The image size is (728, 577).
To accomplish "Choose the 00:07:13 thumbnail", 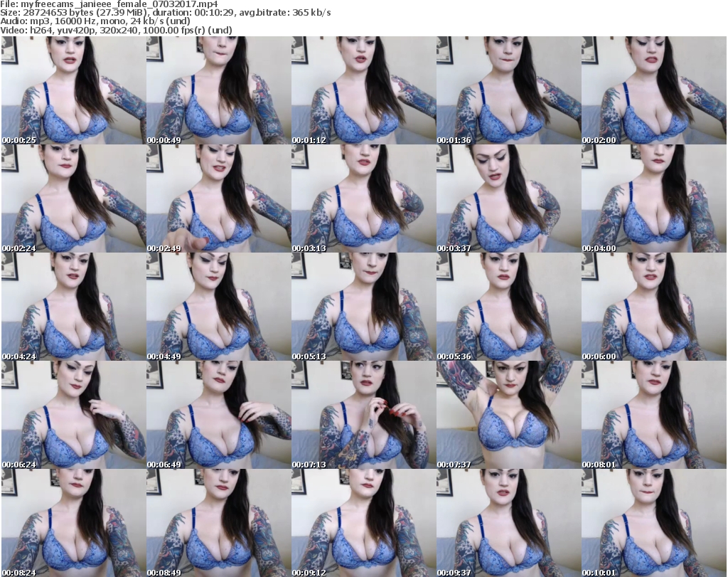I will point(363,415).
